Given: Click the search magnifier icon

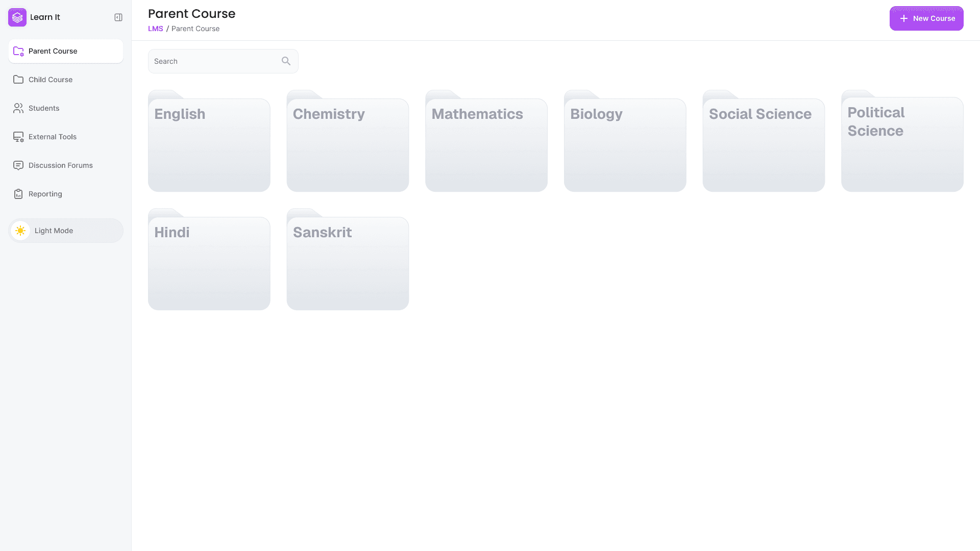Looking at the screenshot, I should coord(286,61).
